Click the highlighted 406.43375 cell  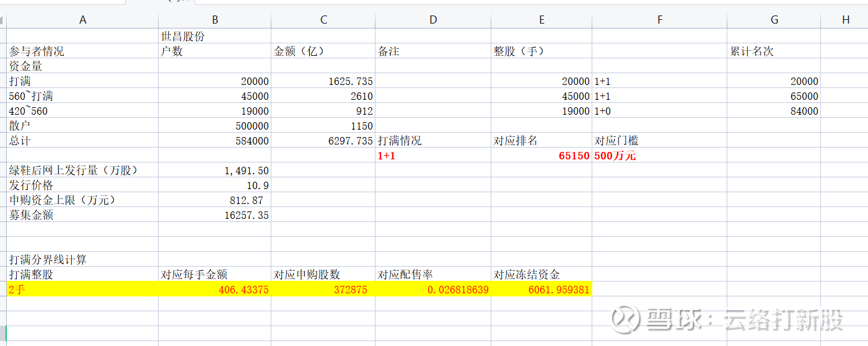(215, 289)
